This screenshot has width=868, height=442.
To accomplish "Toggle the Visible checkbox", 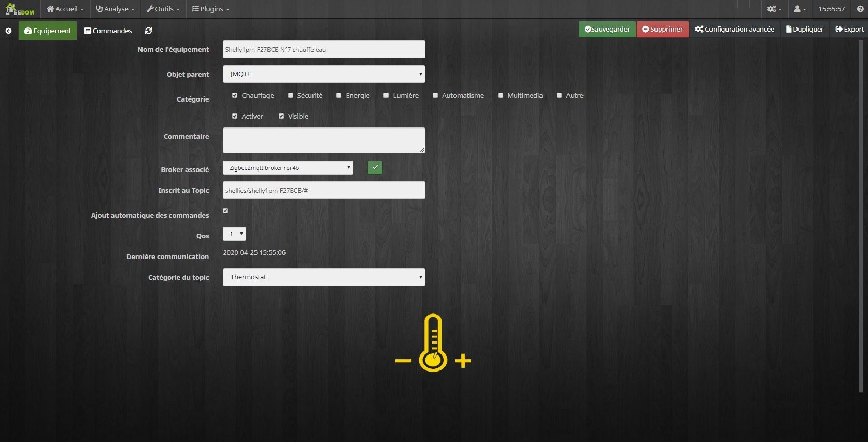I will tap(281, 116).
